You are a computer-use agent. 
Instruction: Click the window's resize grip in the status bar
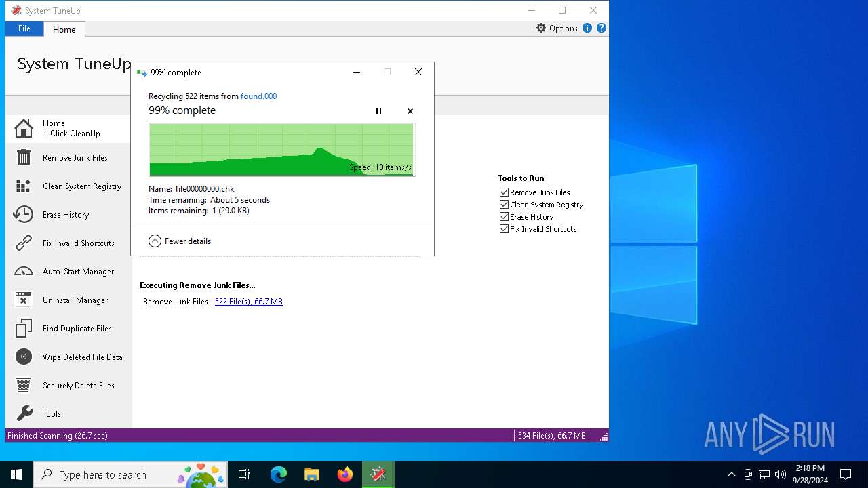point(604,436)
